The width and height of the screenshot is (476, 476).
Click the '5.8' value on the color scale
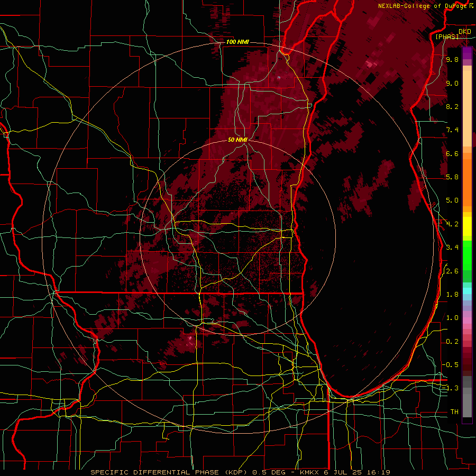pyautogui.click(x=452, y=177)
